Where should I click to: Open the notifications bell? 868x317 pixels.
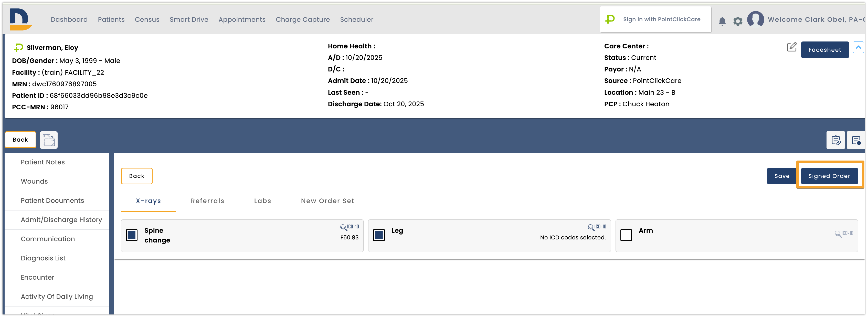[722, 21]
